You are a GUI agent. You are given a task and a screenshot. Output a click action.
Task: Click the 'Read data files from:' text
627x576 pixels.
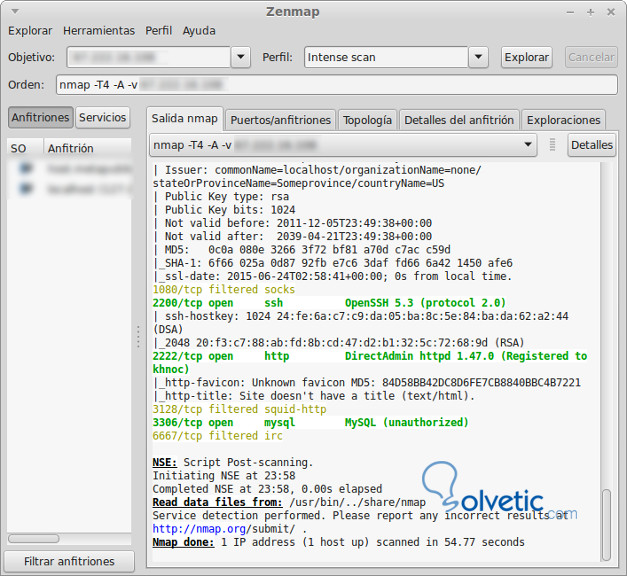point(217,502)
